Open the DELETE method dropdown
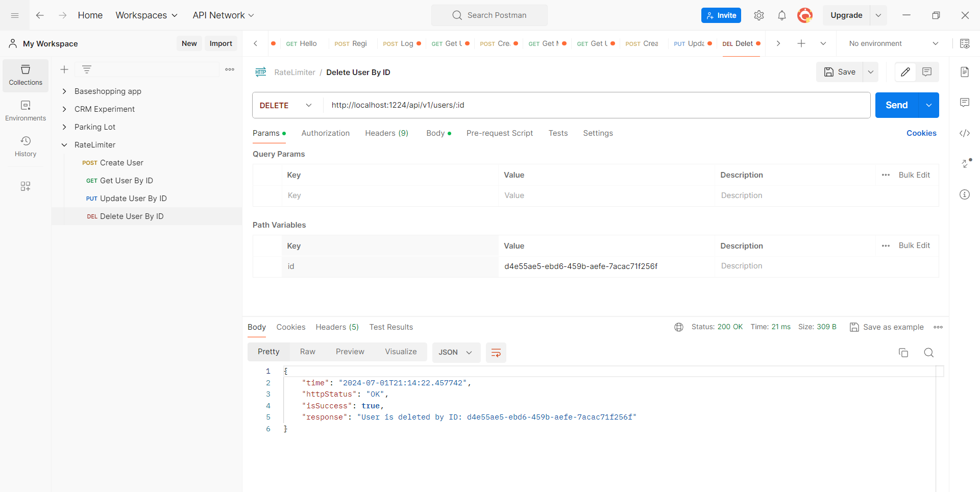980x492 pixels. (x=286, y=105)
